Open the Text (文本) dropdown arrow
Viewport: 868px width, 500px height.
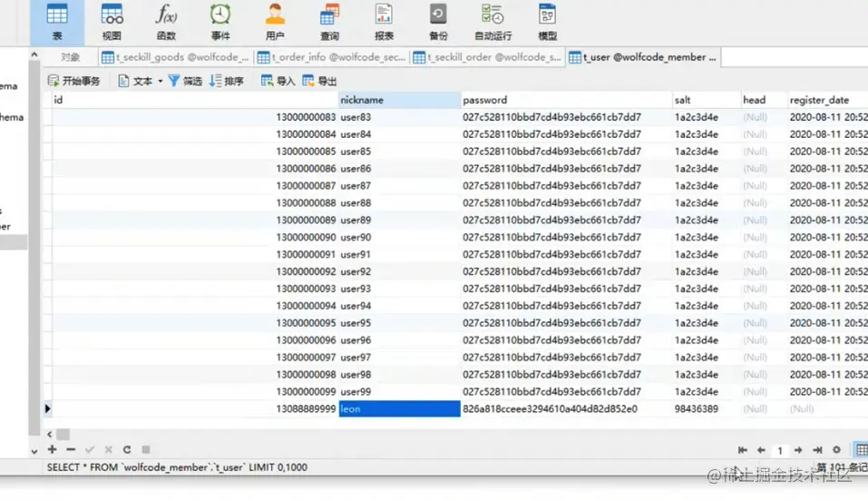(x=160, y=82)
